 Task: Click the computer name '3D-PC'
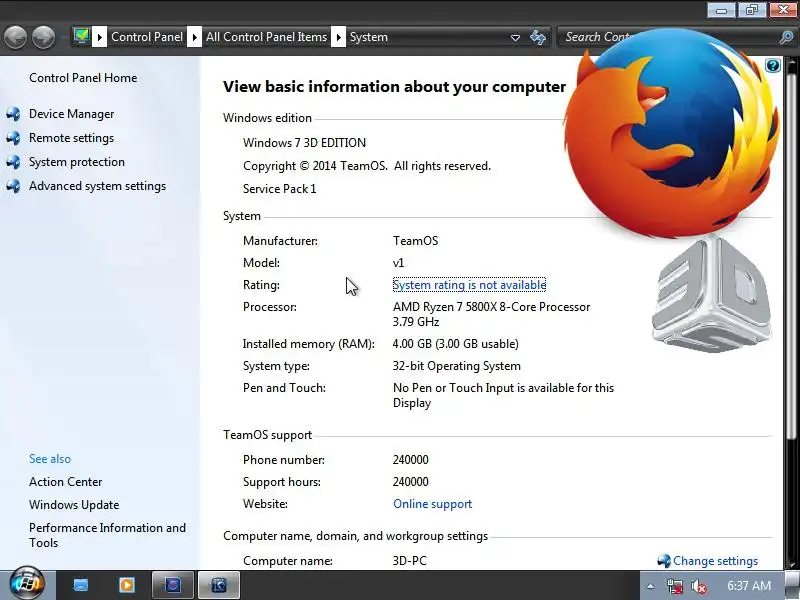(410, 561)
